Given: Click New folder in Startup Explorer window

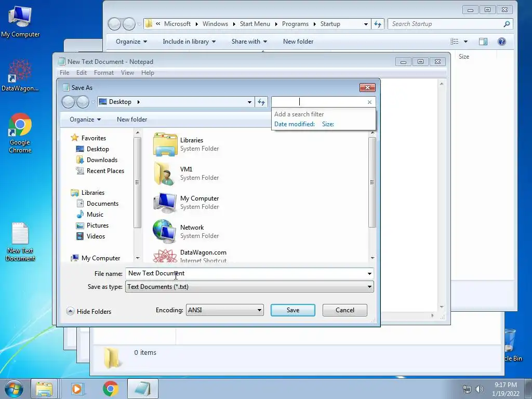Looking at the screenshot, I should pos(298,42).
